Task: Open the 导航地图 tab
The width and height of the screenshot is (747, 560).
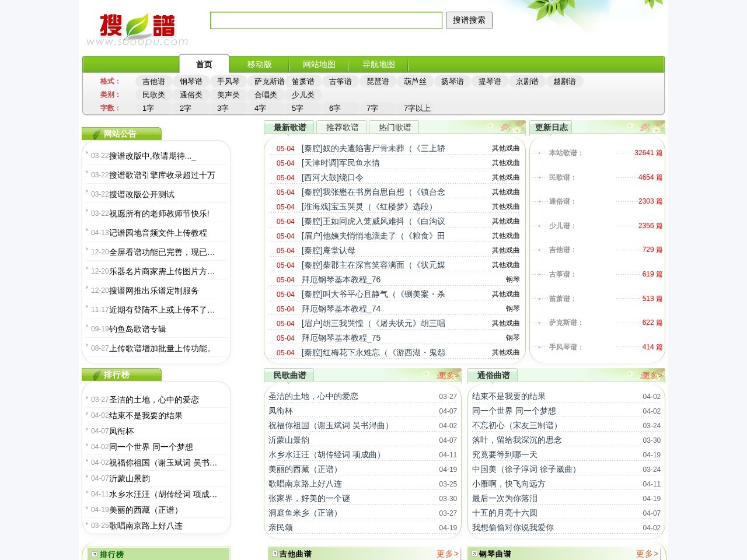Action: 379,64
